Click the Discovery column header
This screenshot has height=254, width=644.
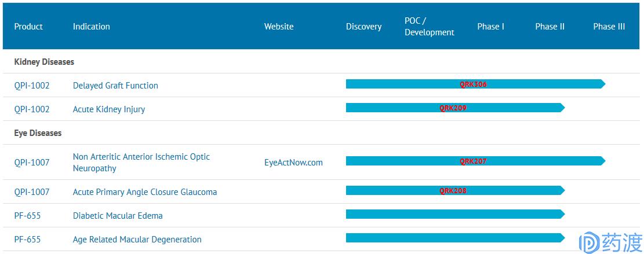[363, 27]
